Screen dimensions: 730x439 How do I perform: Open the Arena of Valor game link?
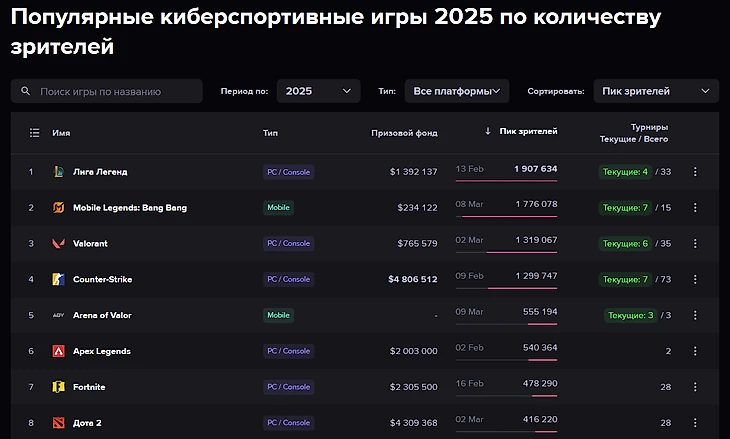pos(102,315)
